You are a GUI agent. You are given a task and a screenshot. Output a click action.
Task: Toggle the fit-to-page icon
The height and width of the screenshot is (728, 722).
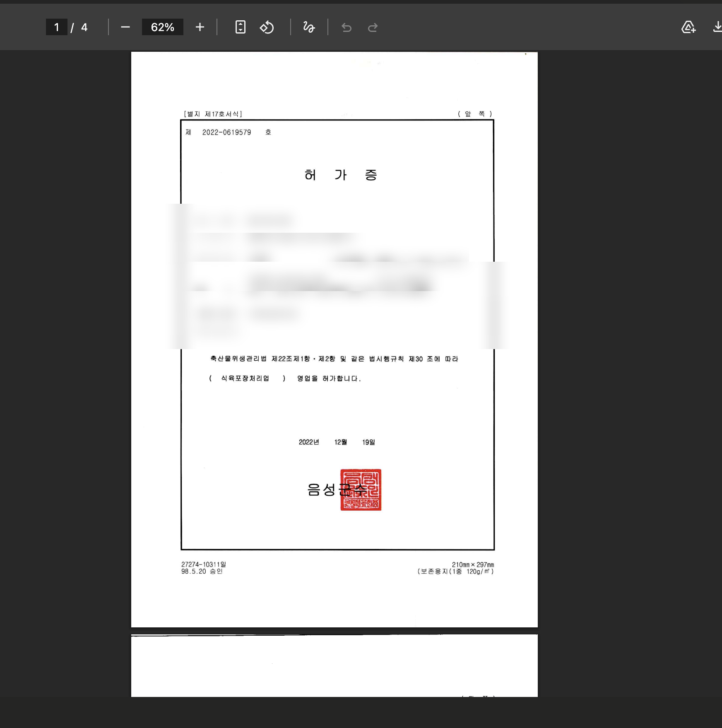241,27
